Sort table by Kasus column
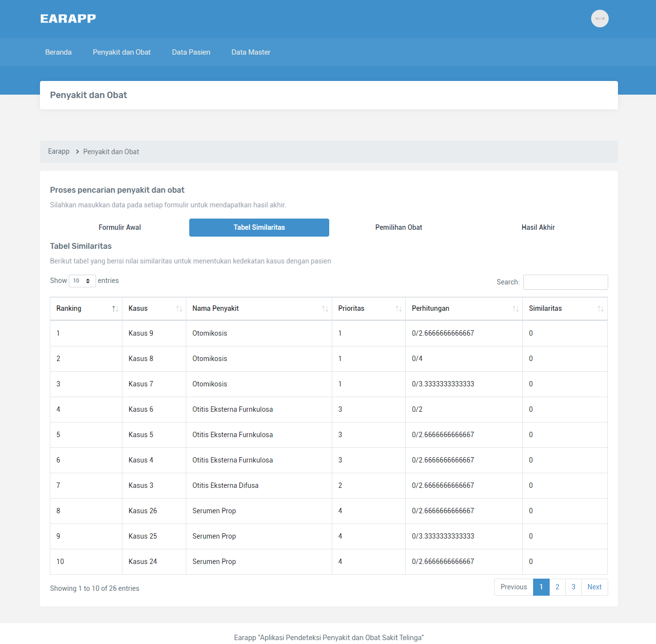This screenshot has height=644, width=656. point(154,308)
